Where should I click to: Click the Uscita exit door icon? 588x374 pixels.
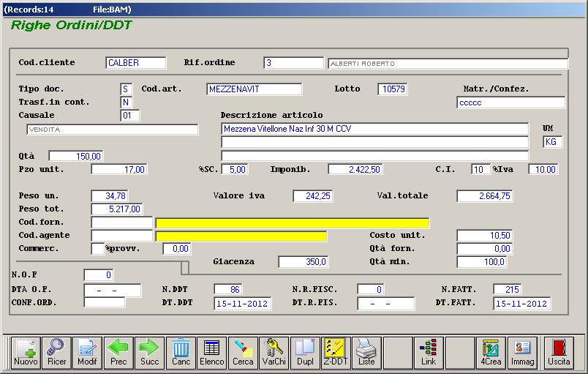coord(559,353)
